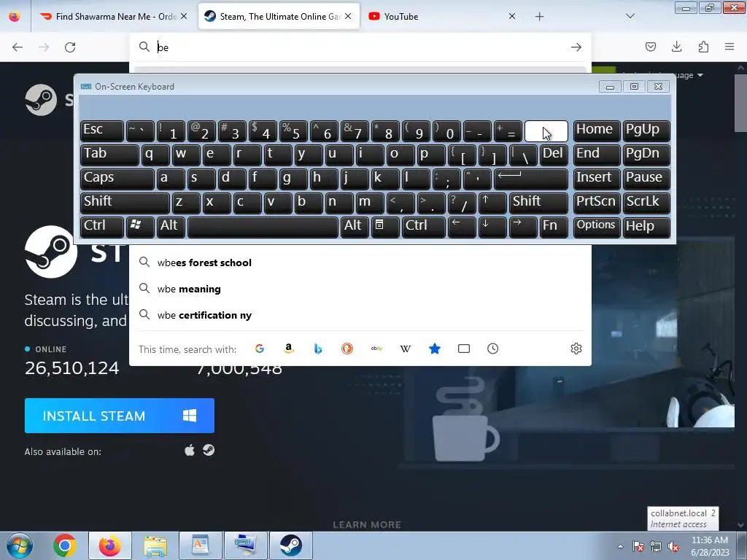Switch to the Find Shawarma Near Me tab
Screen dimensions: 747x560
coord(115,16)
